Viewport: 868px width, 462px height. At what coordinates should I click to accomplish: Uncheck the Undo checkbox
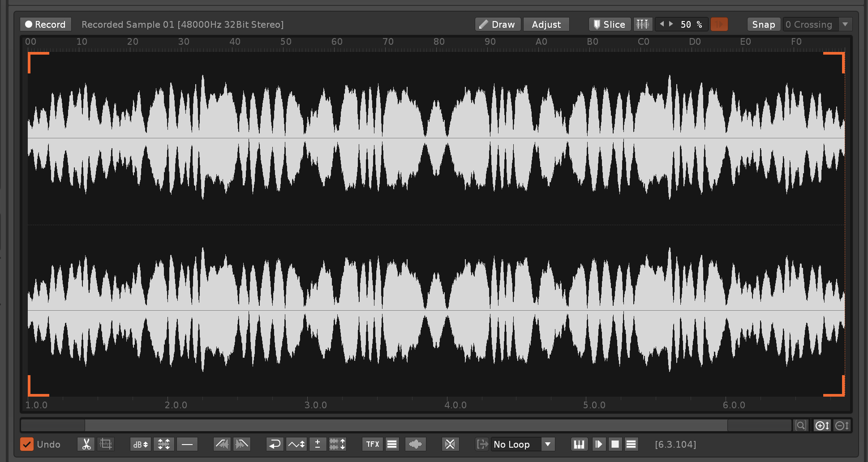(x=27, y=444)
